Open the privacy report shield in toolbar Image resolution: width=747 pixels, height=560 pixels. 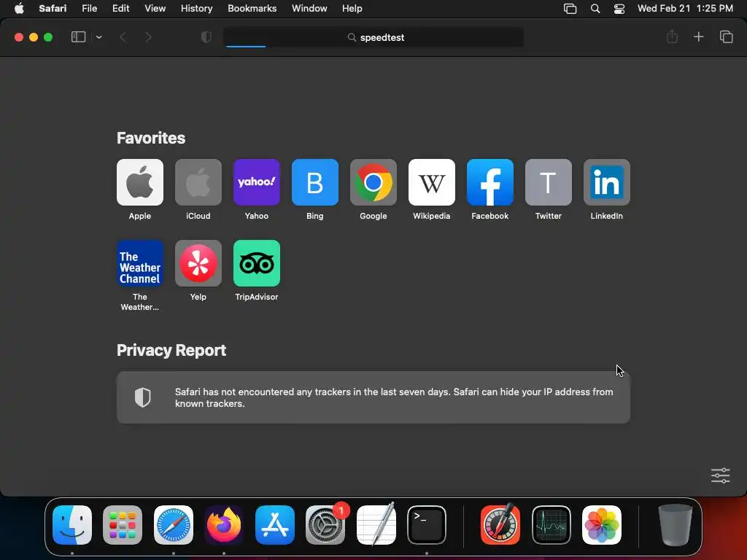(206, 37)
